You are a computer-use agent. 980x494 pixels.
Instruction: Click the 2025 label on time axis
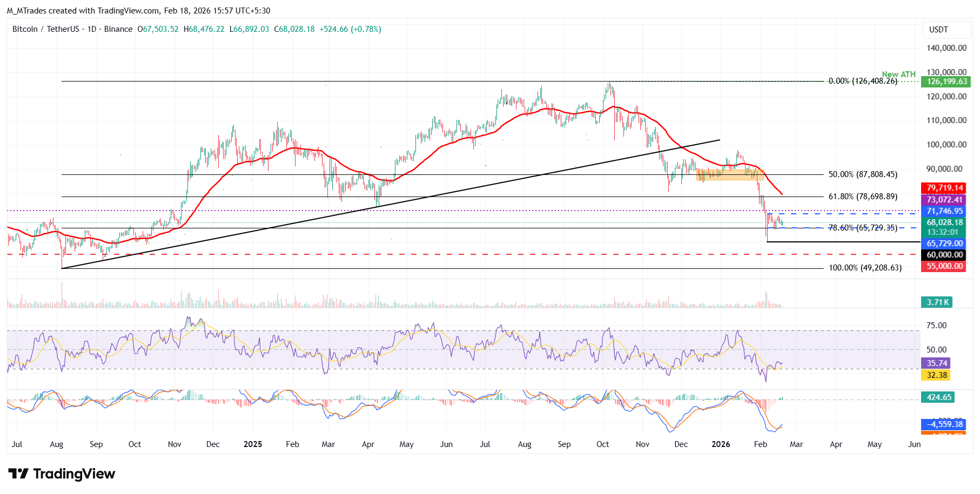[253, 444]
